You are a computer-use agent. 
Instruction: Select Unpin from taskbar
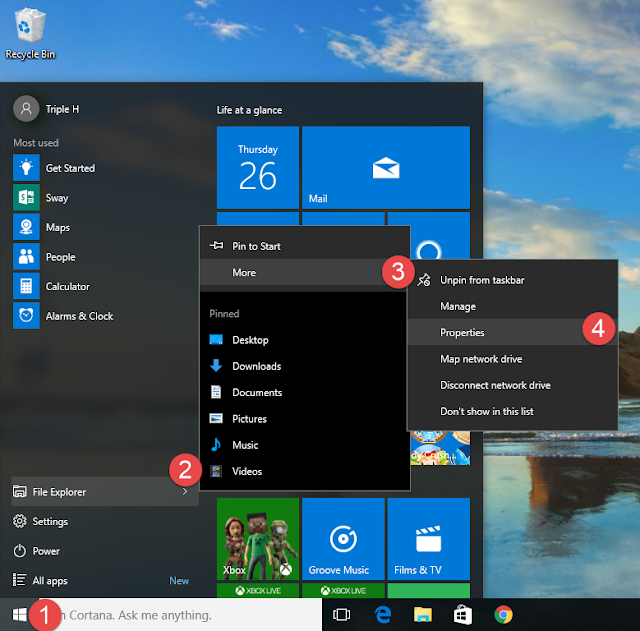point(513,280)
